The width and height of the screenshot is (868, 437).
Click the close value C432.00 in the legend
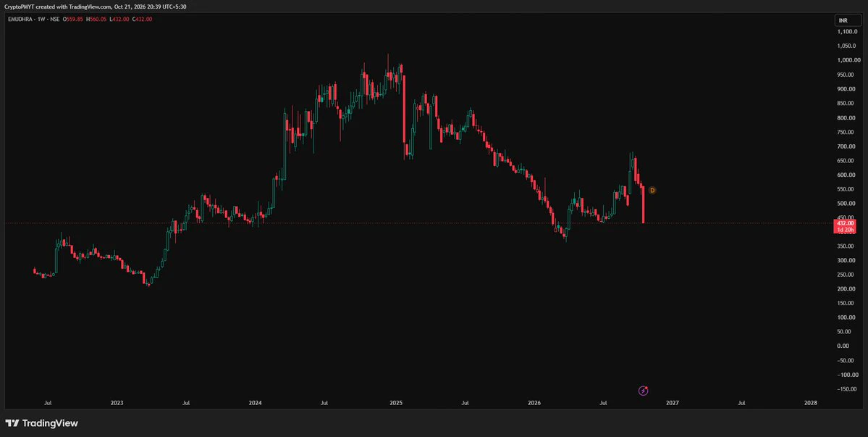tap(141, 19)
